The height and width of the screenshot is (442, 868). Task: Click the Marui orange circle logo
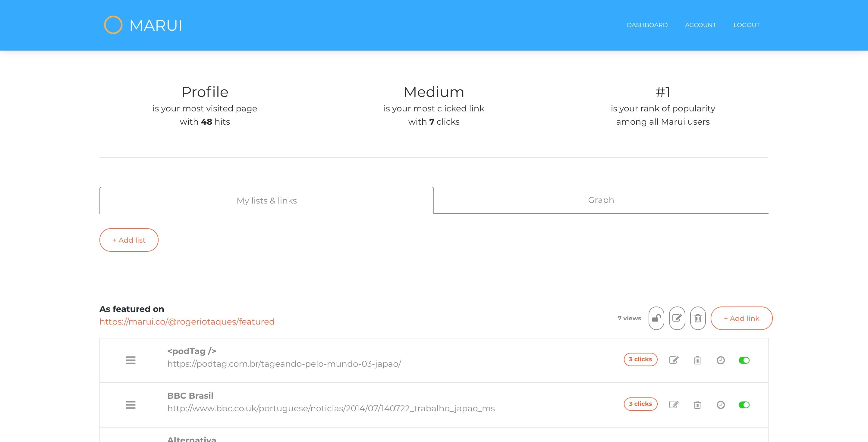(113, 25)
